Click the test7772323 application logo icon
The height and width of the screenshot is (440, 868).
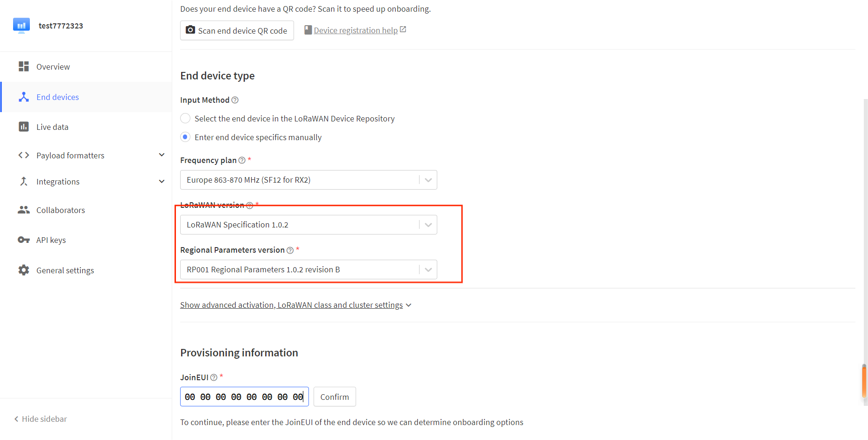click(x=21, y=26)
